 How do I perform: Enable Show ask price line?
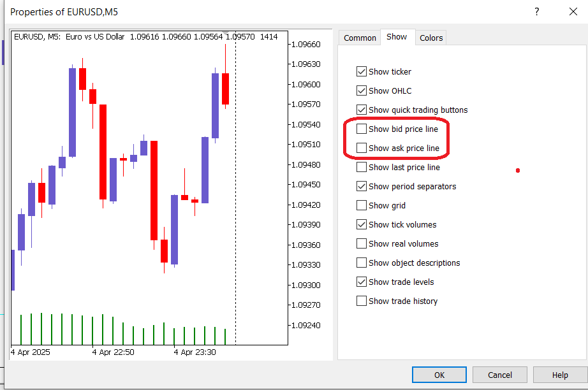(362, 148)
